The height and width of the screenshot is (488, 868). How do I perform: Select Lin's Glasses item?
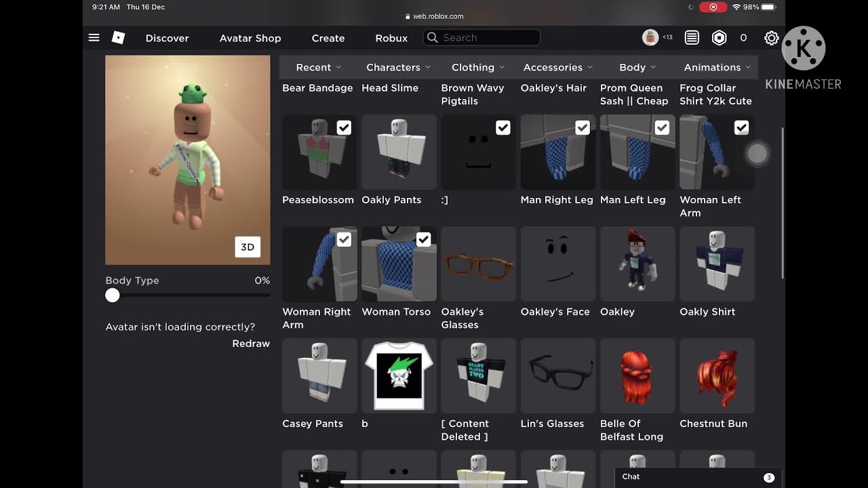[x=558, y=375]
